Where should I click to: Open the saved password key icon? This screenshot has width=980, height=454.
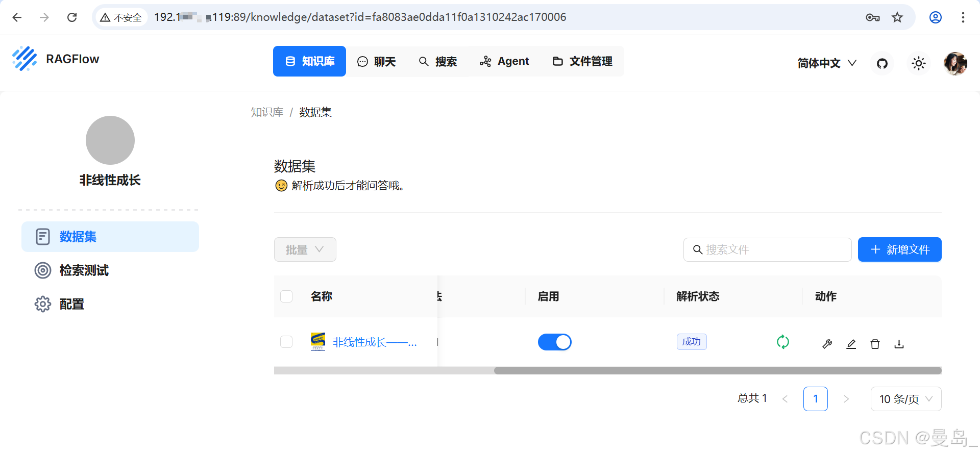(x=873, y=17)
